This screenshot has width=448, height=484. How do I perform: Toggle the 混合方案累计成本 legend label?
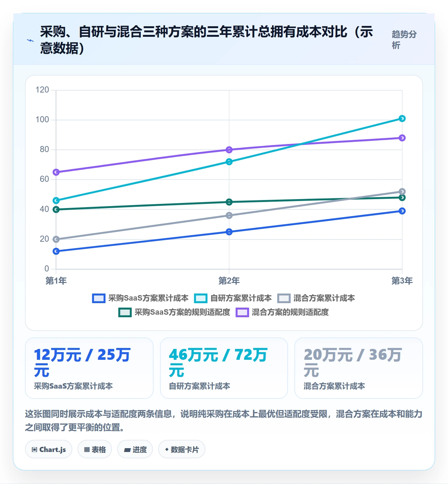324,298
